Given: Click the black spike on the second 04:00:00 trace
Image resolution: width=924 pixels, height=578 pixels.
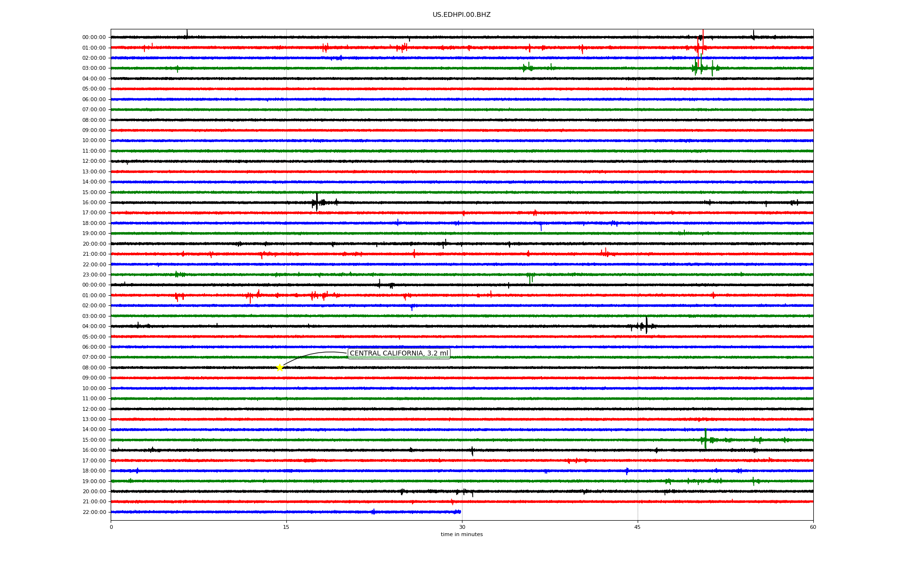Looking at the screenshot, I should point(646,325).
